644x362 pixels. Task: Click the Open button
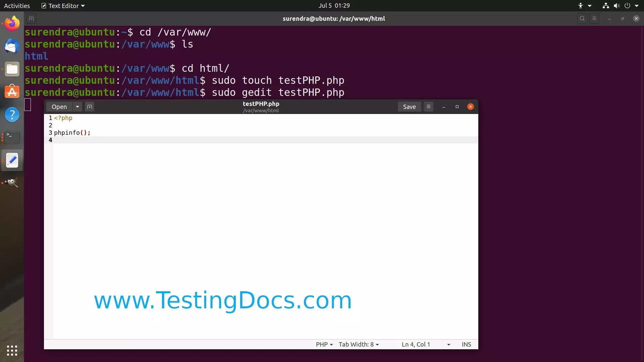pos(59,107)
